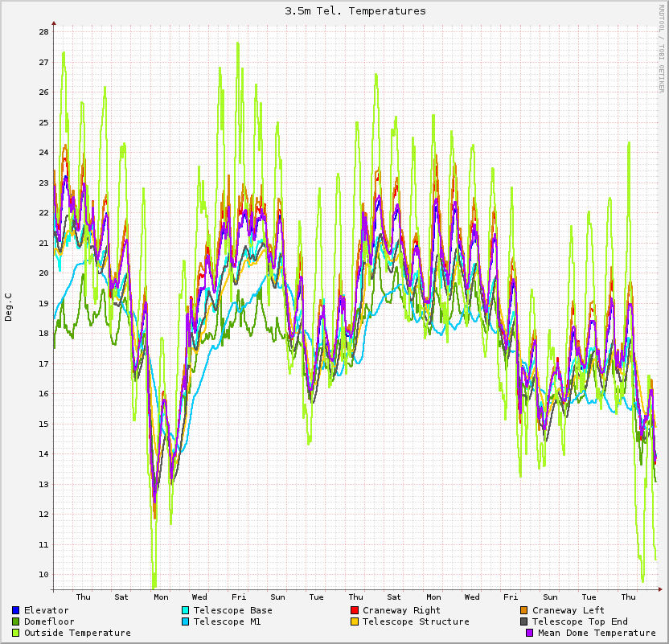Image resolution: width=669 pixels, height=644 pixels.
Task: Click the "Domefloor" legend text
Action: (x=49, y=621)
